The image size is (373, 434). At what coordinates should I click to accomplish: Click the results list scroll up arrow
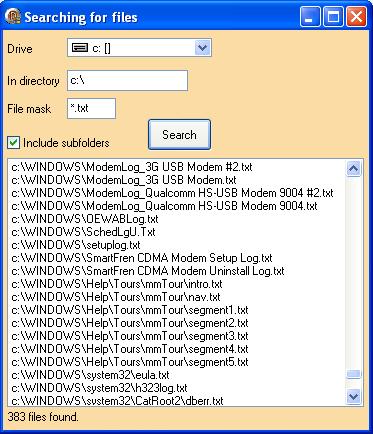coord(353,169)
